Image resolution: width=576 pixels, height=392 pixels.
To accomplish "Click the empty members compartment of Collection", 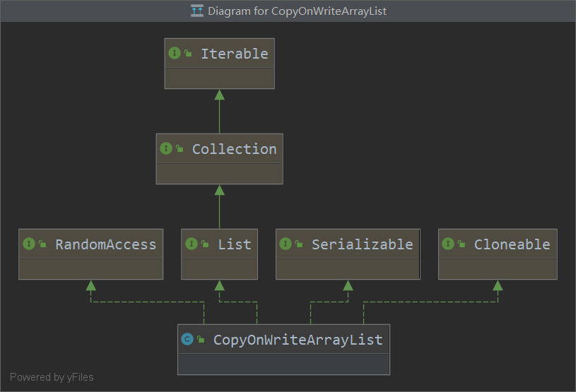I will pos(219,174).
